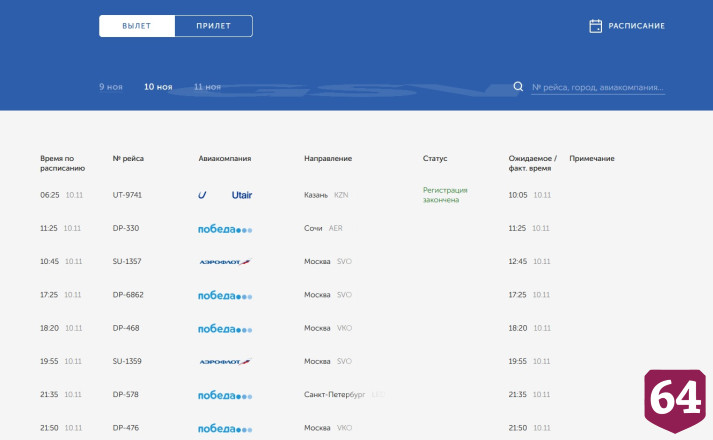Viewport: 713px width, 440px height.
Task: Switch to the ПРИЛЕТ arrivals tab
Action: pos(214,26)
